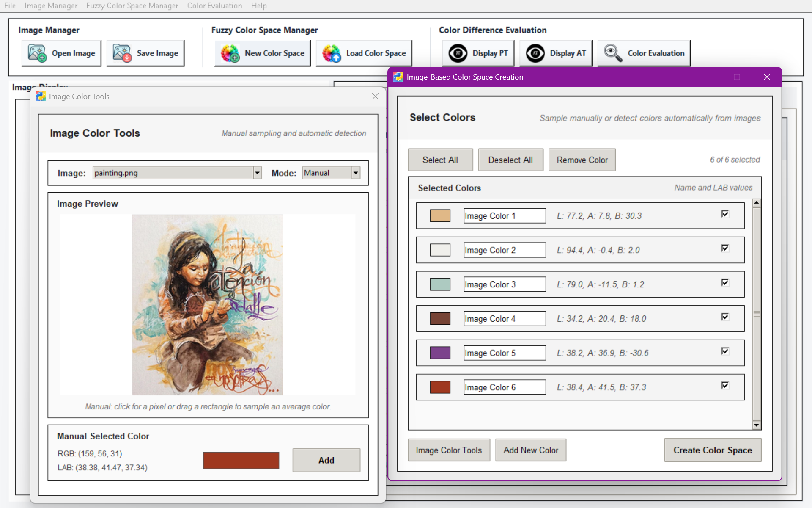This screenshot has height=508, width=812.
Task: Click the Color Evaluation magnifier icon
Action: 613,53
